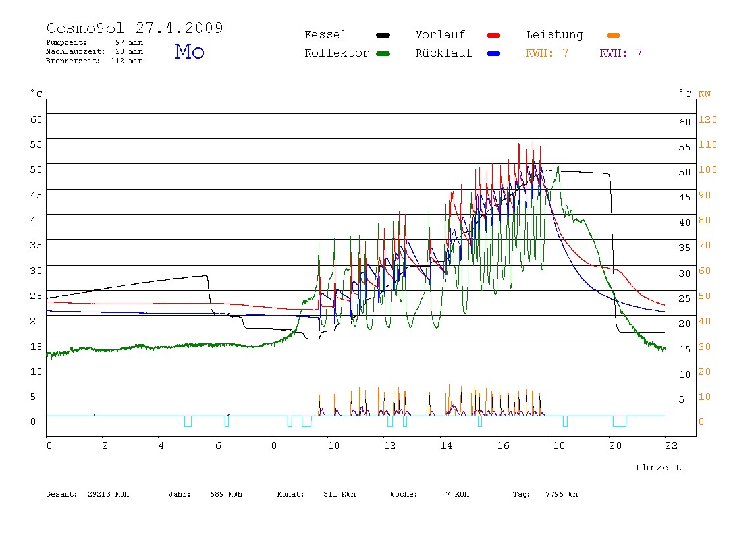Screen dimensions: 756x535
Task: Click the "Woche:" footer label
Action: click(404, 494)
